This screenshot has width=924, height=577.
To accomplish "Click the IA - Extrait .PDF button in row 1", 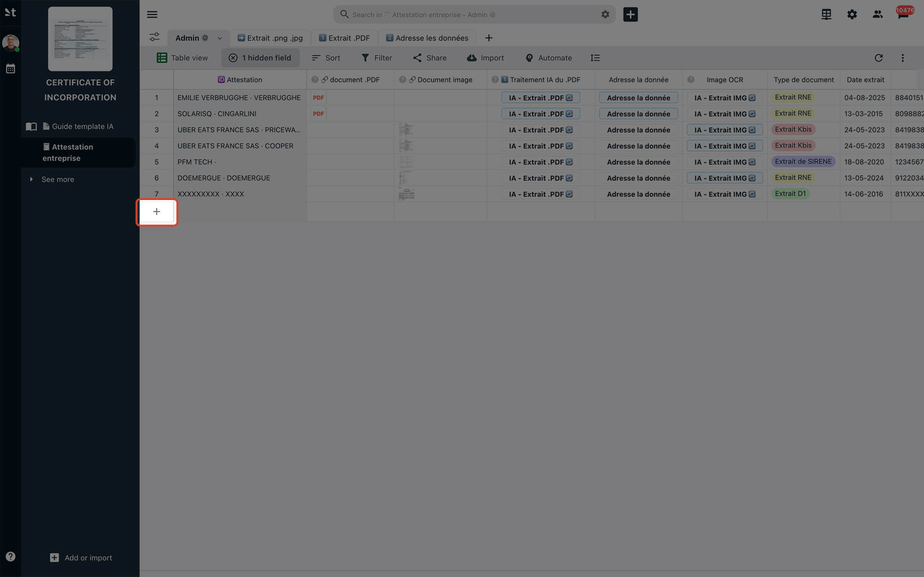I will pyautogui.click(x=540, y=98).
